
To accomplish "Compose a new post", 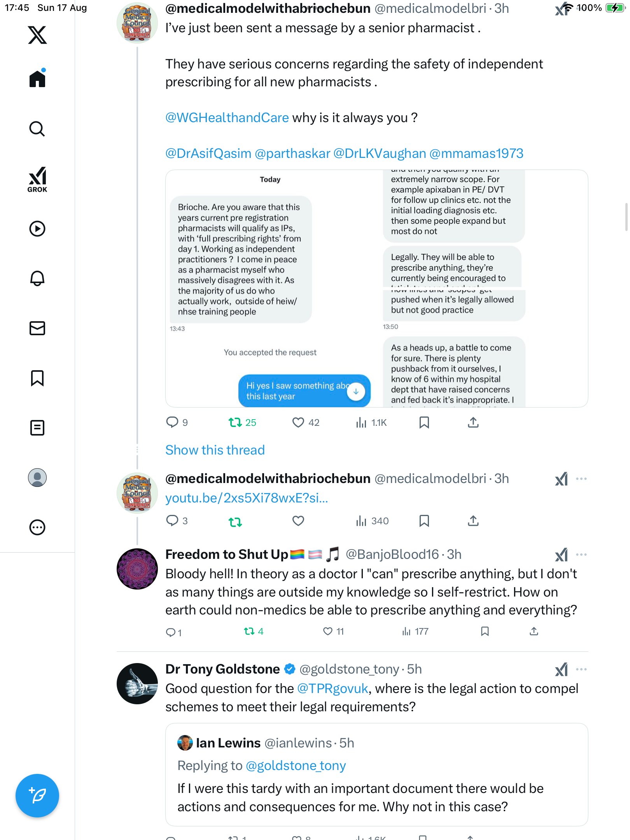I will tap(37, 796).
